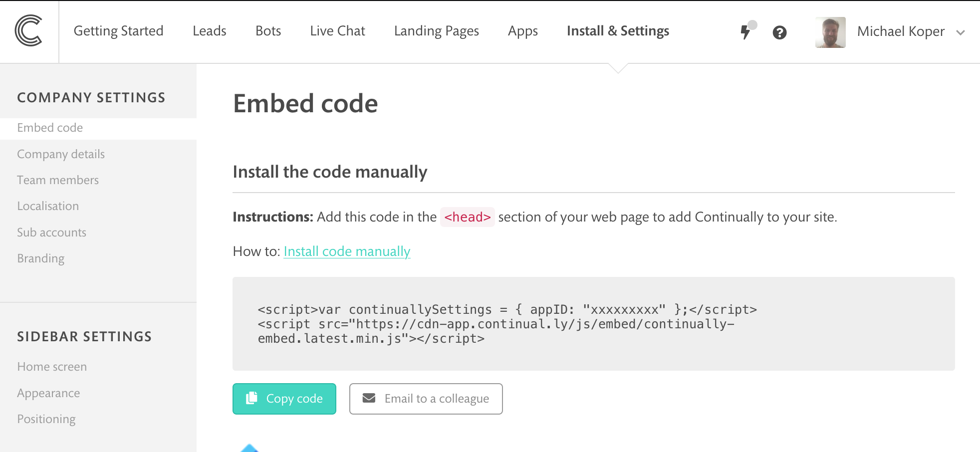Select Appearance under Sidebar Settings
This screenshot has height=452, width=980.
point(48,393)
